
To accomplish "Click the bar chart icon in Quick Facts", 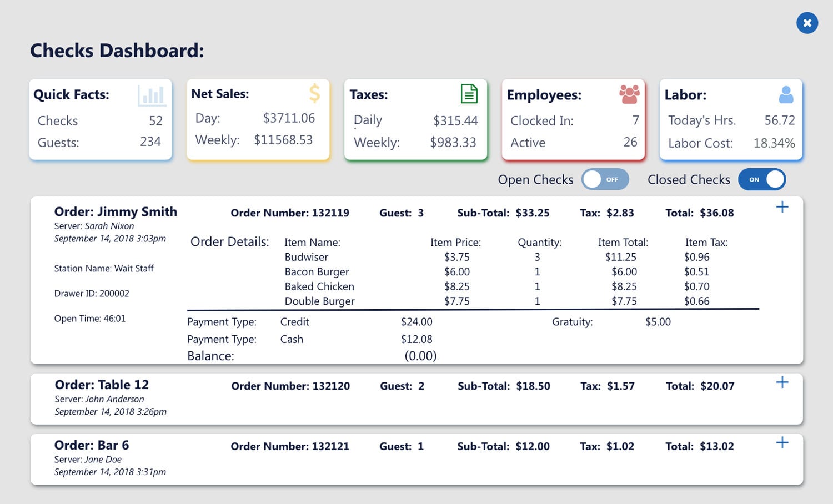I will tap(152, 95).
